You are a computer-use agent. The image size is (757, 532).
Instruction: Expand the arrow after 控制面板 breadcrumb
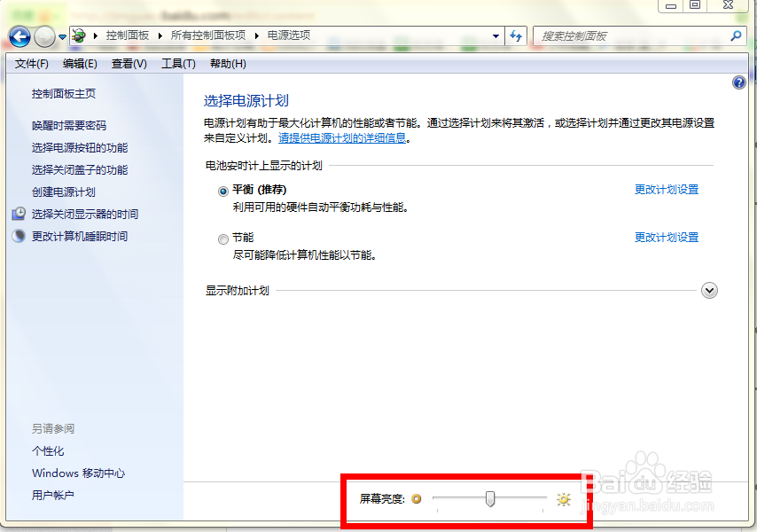[160, 35]
